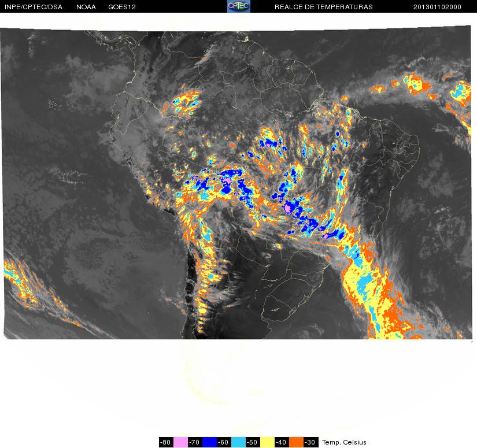This screenshot has height=448, width=477.
Task: Pick the orange legend color swatch
Action: point(296,442)
